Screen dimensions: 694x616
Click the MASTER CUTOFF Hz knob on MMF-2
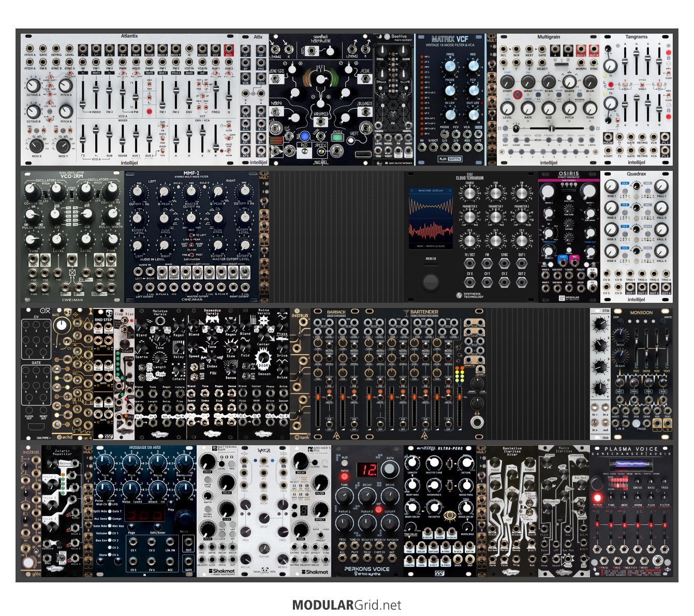click(191, 192)
